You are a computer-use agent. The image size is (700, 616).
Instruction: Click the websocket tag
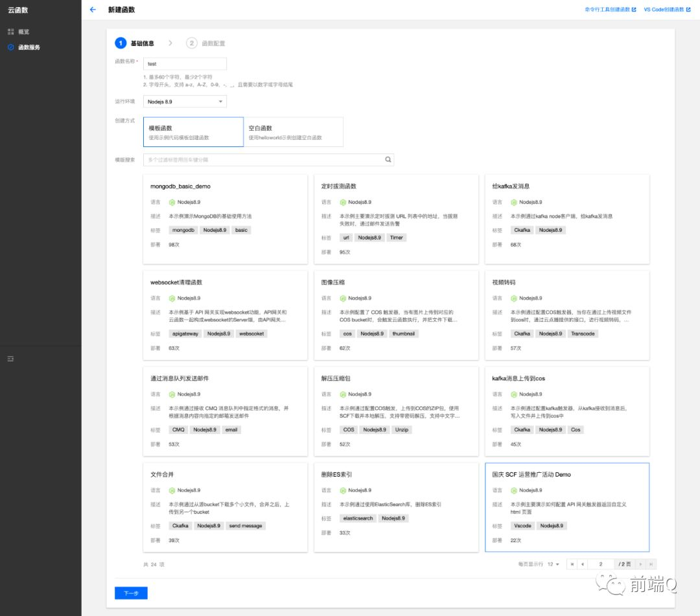(251, 334)
